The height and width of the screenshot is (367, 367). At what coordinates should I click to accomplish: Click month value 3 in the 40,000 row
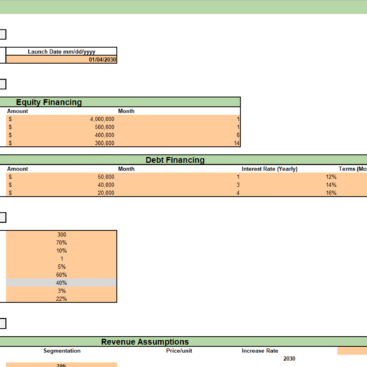179,185
